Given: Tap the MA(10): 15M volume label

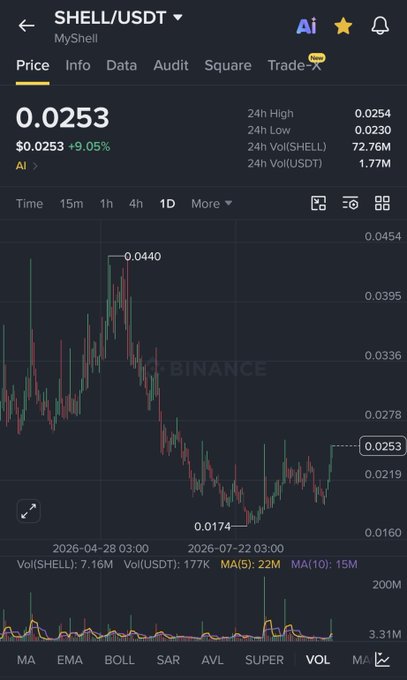Looking at the screenshot, I should point(324,564).
